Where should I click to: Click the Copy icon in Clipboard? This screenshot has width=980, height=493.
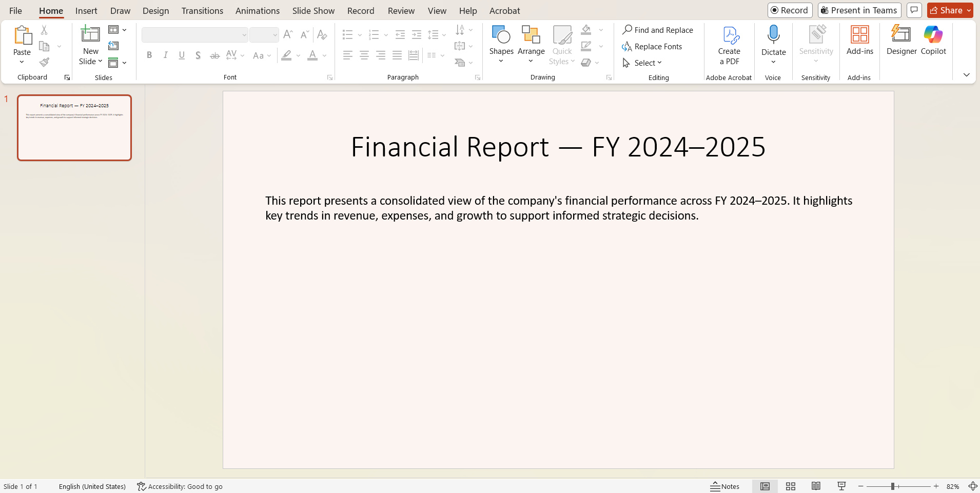45,47
